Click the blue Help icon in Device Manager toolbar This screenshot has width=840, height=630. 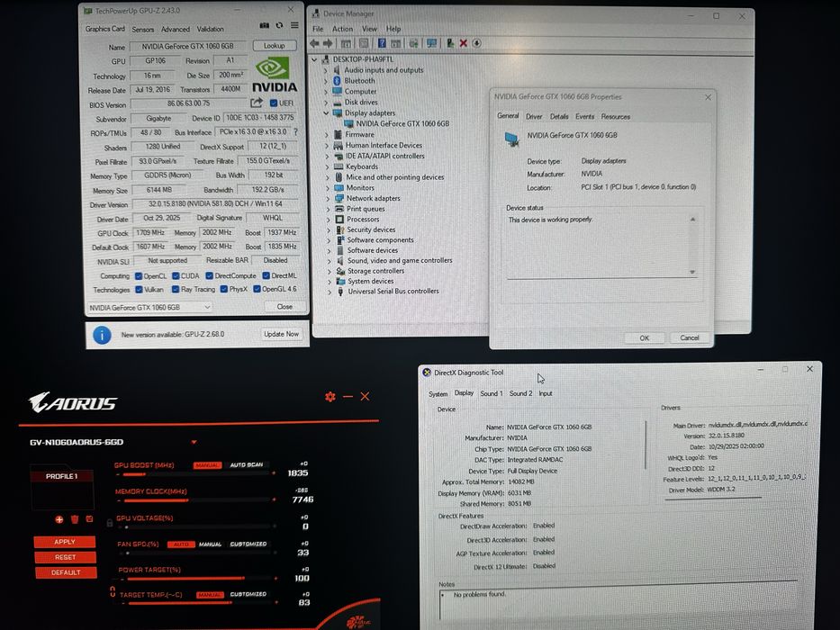(x=382, y=43)
